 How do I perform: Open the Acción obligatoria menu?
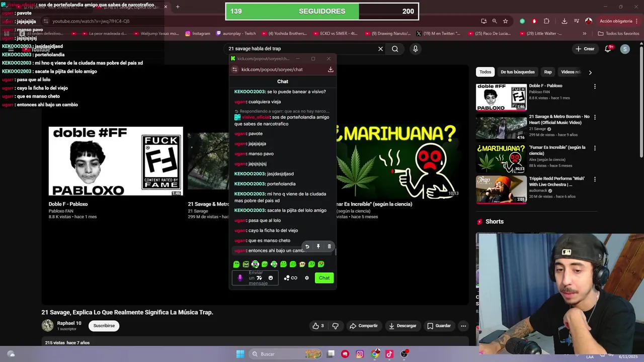coord(618,21)
